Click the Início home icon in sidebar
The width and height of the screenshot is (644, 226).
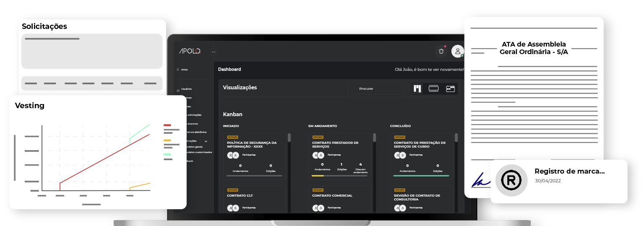pyautogui.click(x=178, y=70)
